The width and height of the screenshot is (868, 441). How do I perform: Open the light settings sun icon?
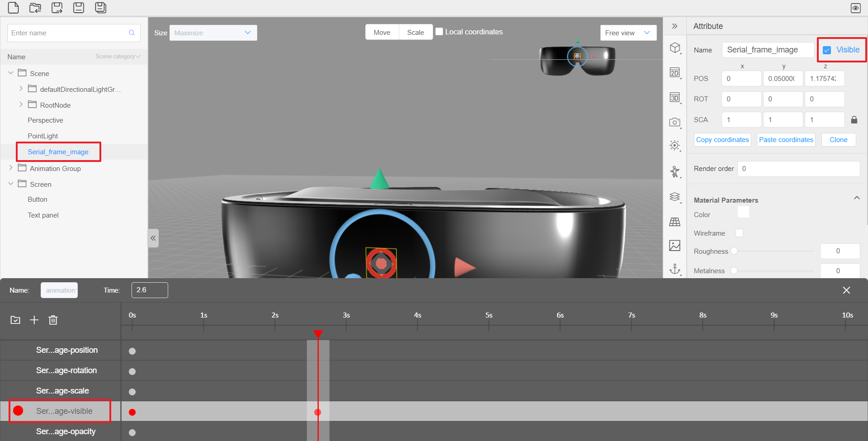(675, 146)
